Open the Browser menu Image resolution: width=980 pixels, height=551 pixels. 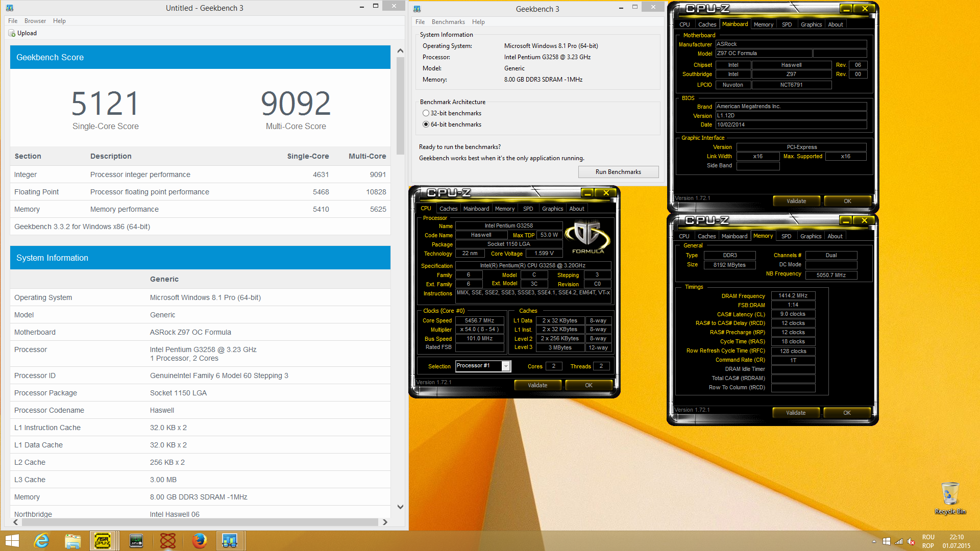(x=35, y=21)
